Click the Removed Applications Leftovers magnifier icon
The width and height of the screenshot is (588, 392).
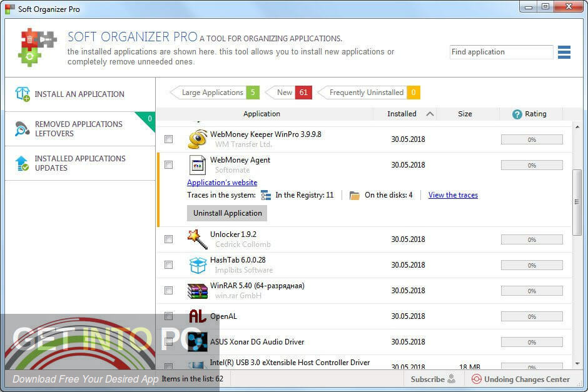click(x=22, y=129)
